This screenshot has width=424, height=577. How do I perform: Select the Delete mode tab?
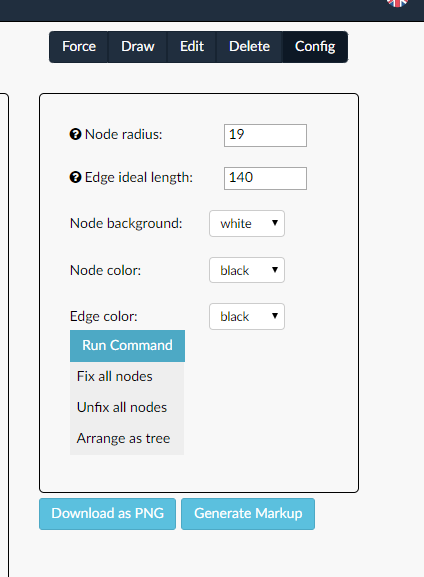click(249, 47)
